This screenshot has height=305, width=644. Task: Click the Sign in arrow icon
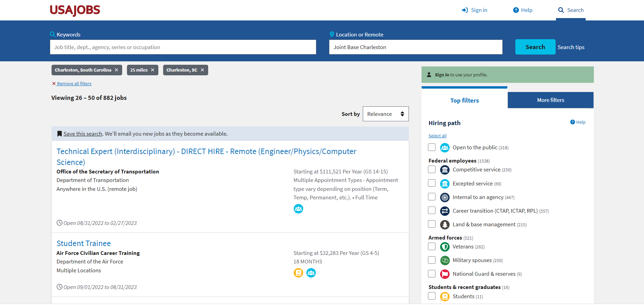pyautogui.click(x=465, y=10)
